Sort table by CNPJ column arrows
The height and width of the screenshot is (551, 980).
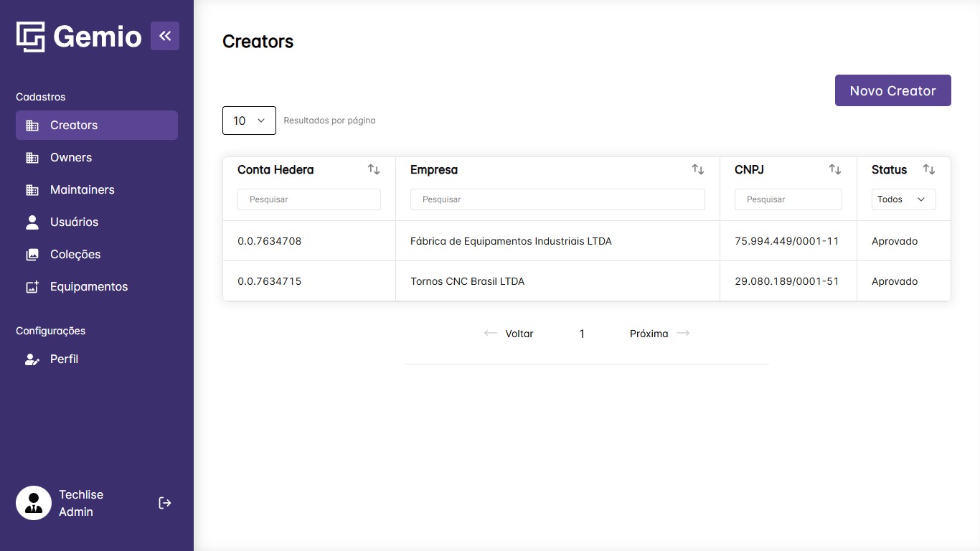click(x=834, y=170)
